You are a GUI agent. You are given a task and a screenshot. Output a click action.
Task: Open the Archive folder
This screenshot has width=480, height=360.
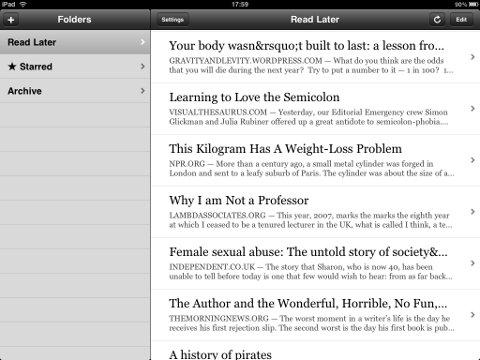click(x=75, y=91)
